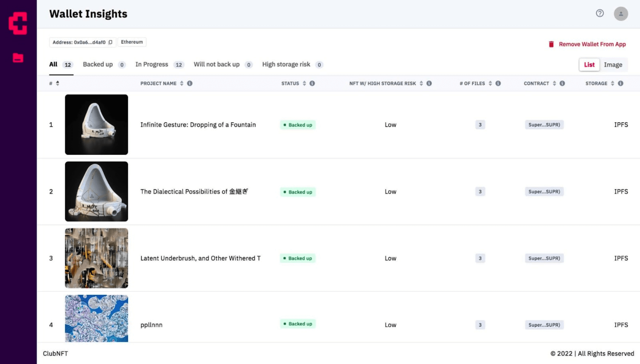Viewport: 640px width, 364px height.
Task: Click info icon next to Storage
Action: (x=621, y=83)
